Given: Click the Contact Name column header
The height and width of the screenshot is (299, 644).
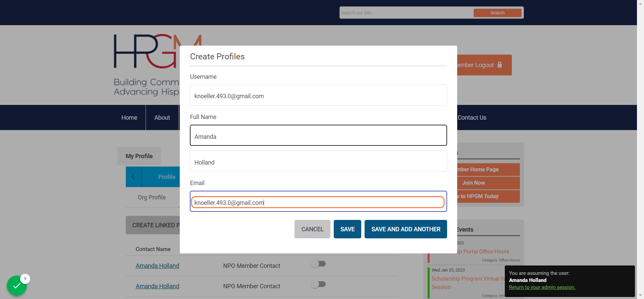Looking at the screenshot, I should click(x=153, y=249).
